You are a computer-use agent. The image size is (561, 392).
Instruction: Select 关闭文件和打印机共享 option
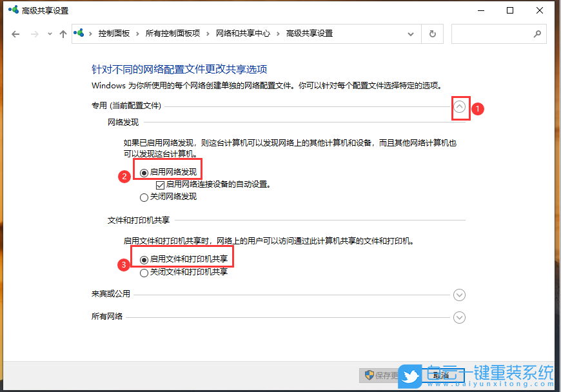coord(144,271)
